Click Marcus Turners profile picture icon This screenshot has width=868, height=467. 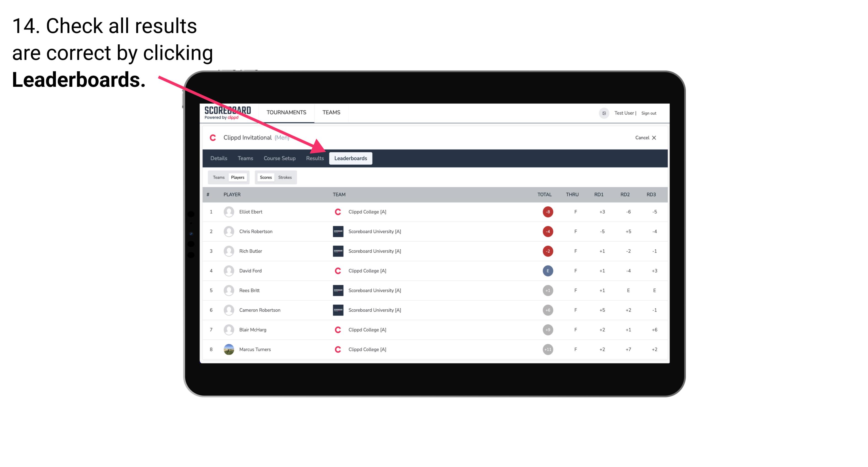228,349
